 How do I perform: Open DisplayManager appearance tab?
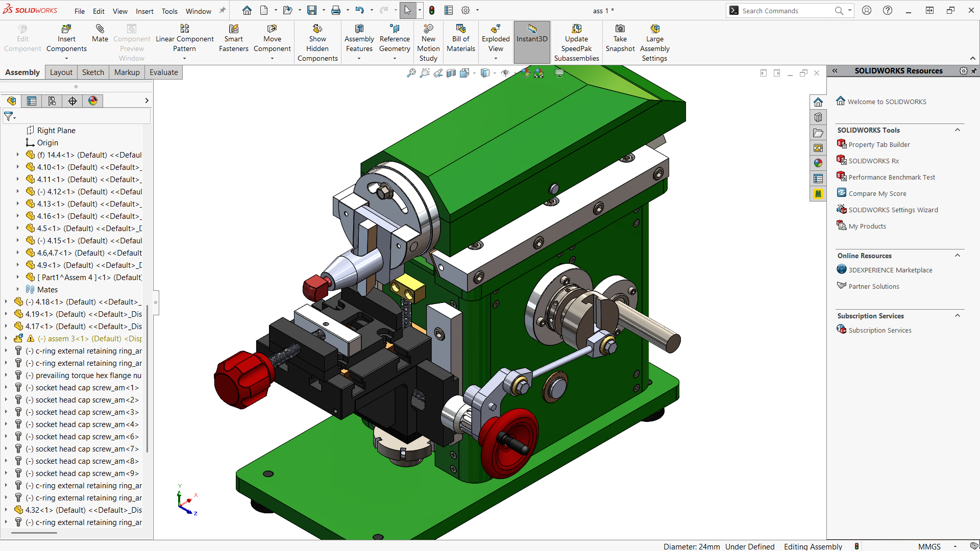[x=93, y=101]
